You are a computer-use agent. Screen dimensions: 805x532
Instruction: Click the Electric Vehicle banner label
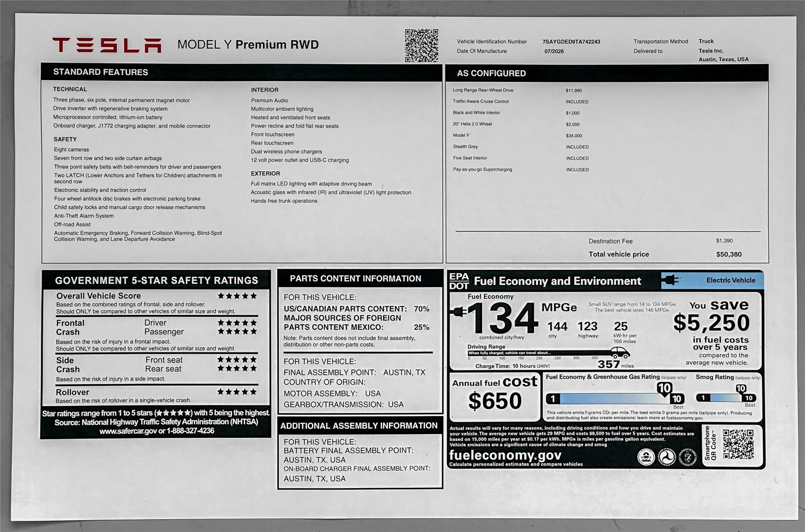click(731, 280)
